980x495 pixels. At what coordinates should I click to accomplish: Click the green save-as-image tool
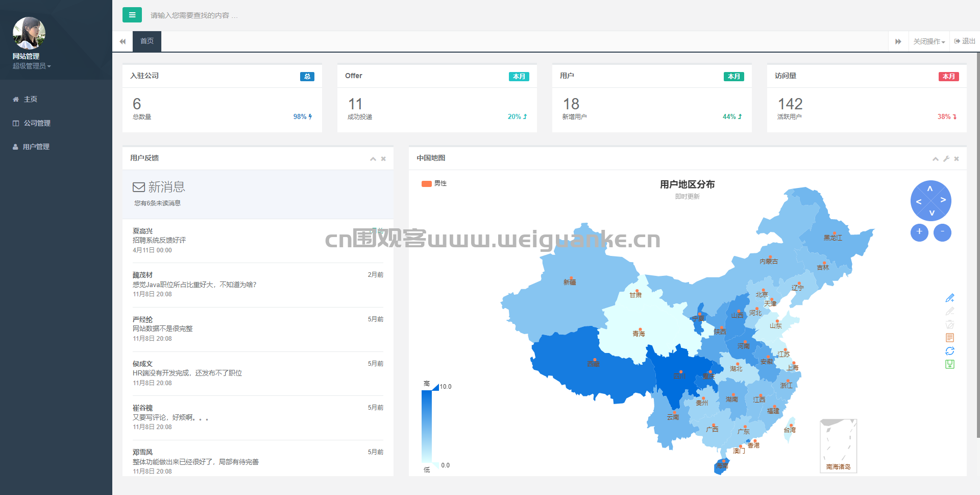pyautogui.click(x=950, y=364)
